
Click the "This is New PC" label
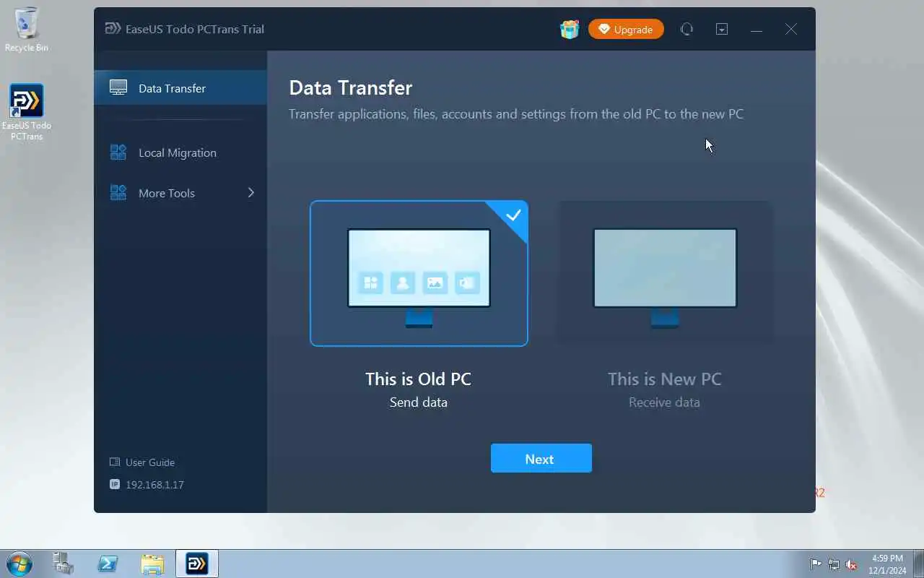(665, 379)
